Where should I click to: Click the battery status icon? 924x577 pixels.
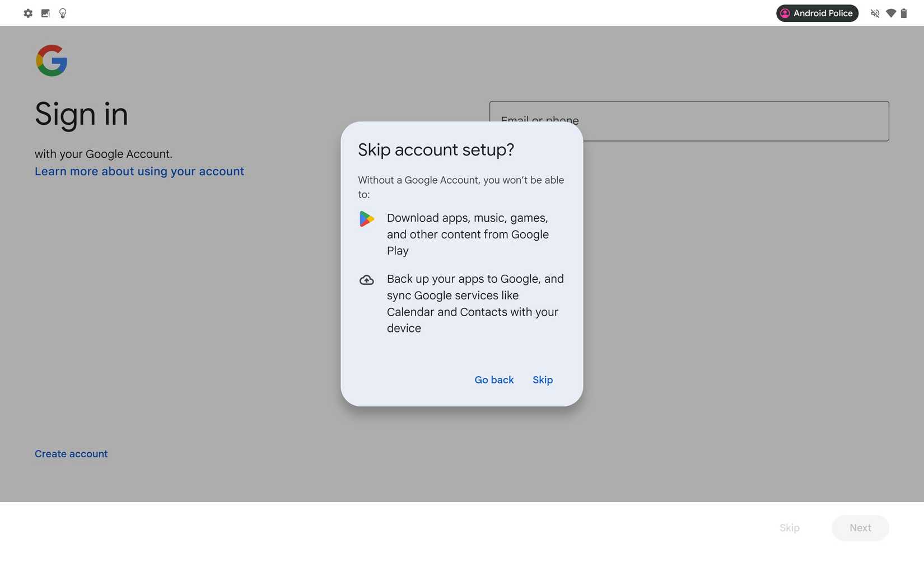tap(903, 13)
